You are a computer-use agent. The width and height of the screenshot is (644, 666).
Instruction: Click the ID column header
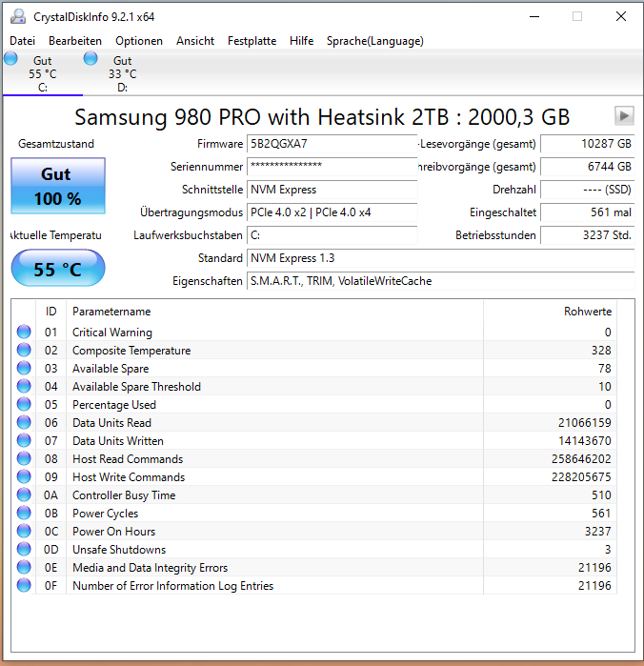click(51, 312)
